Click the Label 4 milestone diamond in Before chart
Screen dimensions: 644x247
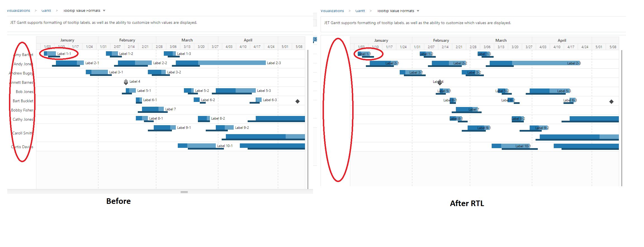coord(126,82)
